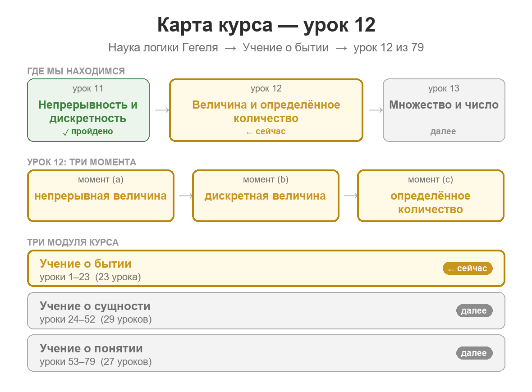Click the moment (c) определённое количество card
This screenshot has height=392, width=532.
(431, 196)
